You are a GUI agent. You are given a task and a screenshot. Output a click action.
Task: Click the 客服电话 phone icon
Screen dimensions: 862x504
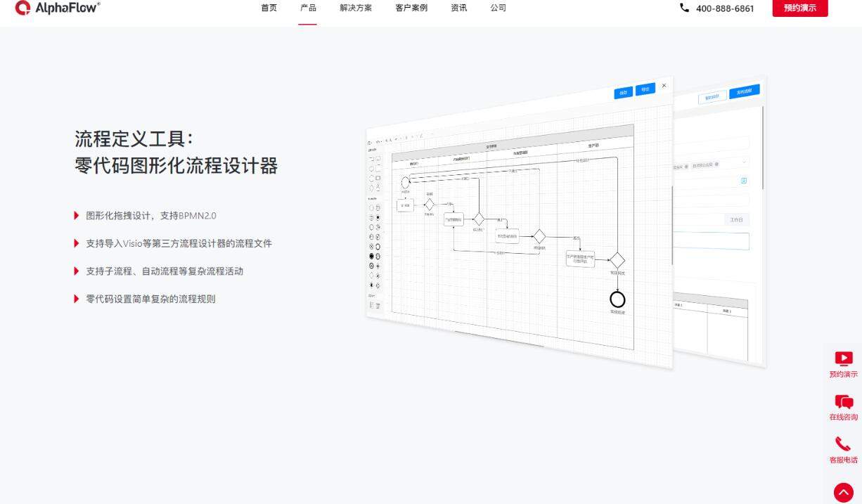(x=842, y=444)
